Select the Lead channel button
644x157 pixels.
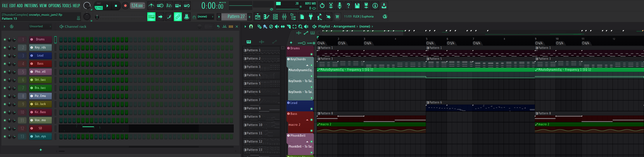click(x=40, y=55)
